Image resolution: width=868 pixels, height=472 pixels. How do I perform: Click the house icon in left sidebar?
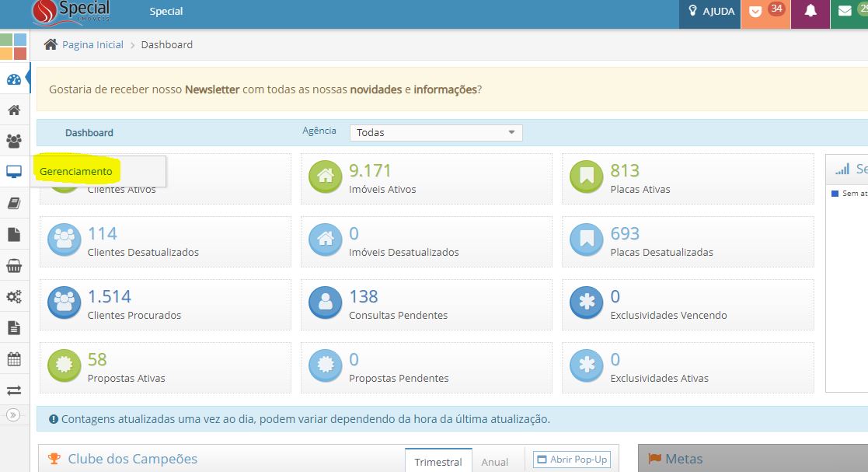[14, 110]
